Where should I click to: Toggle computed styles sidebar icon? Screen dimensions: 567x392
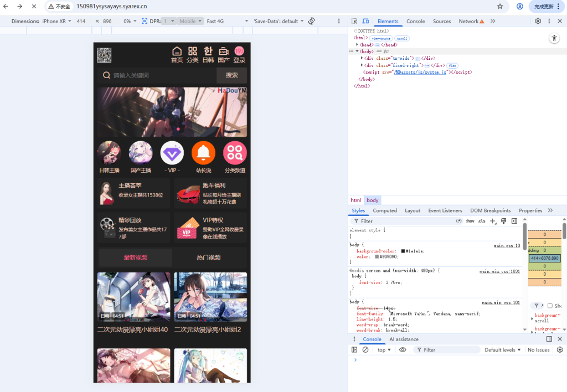point(514,221)
